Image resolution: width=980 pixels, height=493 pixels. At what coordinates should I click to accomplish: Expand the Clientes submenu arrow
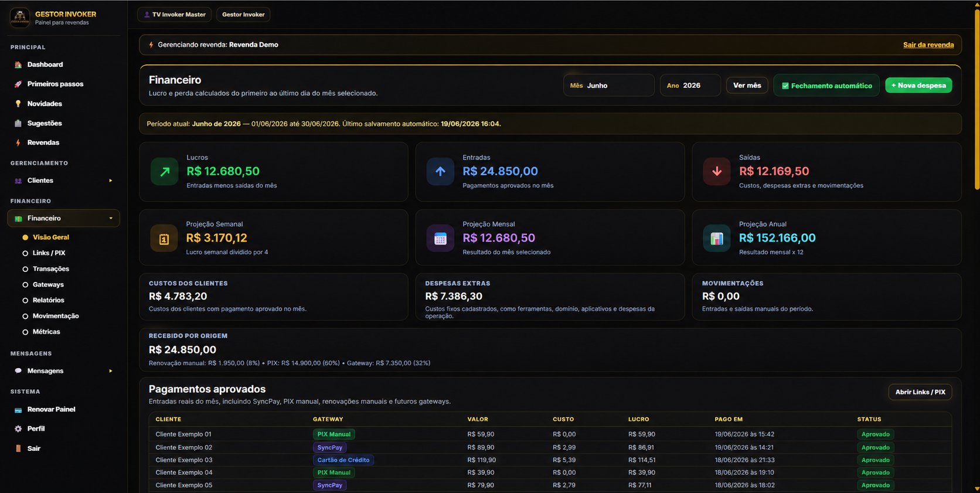click(x=111, y=181)
